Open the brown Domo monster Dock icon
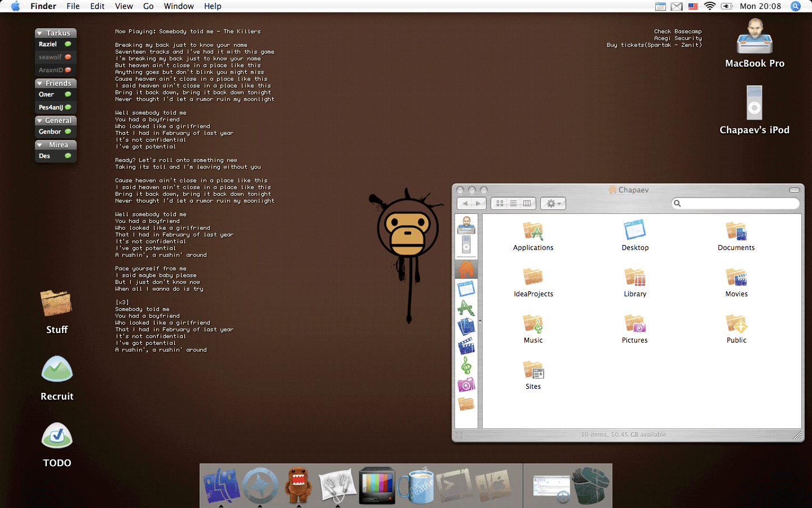The height and width of the screenshot is (508, 812). 298,485
